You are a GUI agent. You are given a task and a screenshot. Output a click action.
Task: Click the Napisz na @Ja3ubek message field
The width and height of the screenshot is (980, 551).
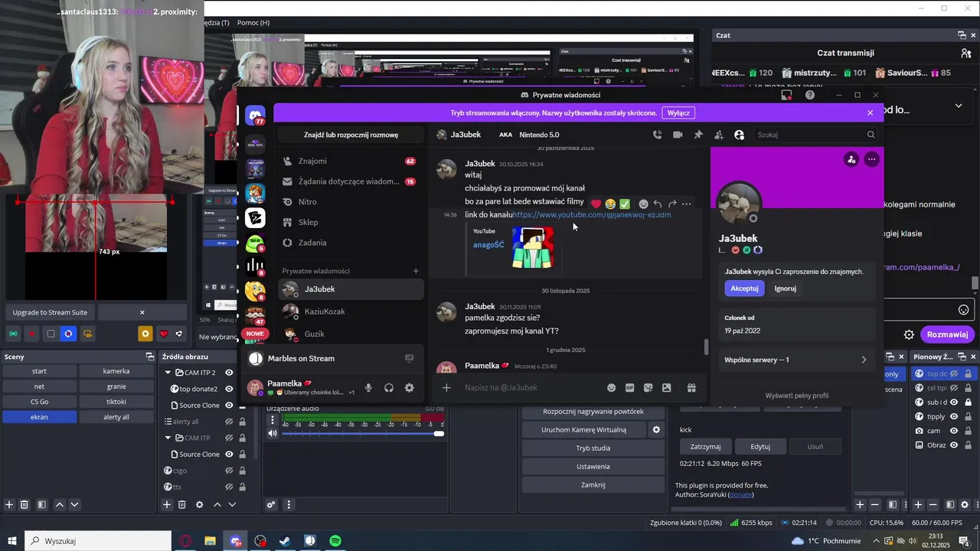[x=532, y=388]
